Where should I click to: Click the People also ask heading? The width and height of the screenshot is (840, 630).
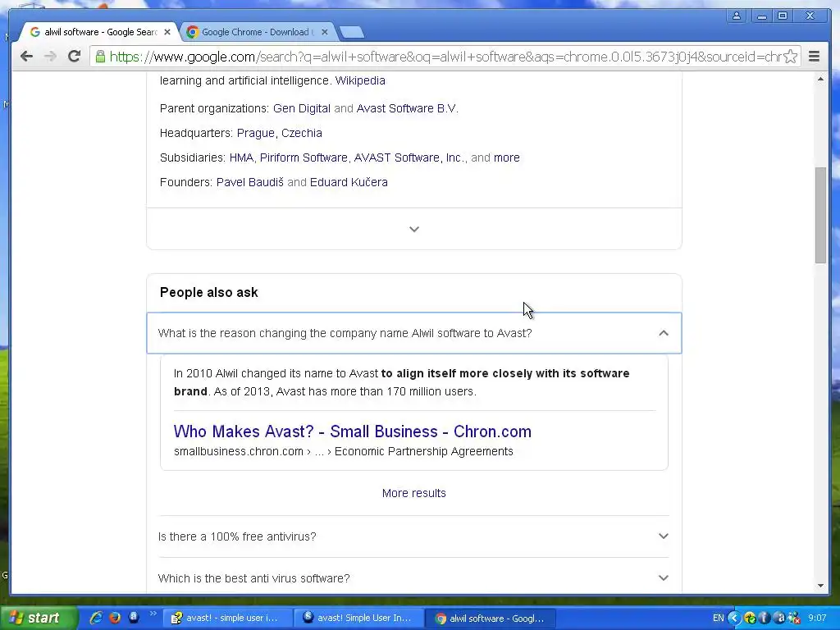pyautogui.click(x=209, y=293)
